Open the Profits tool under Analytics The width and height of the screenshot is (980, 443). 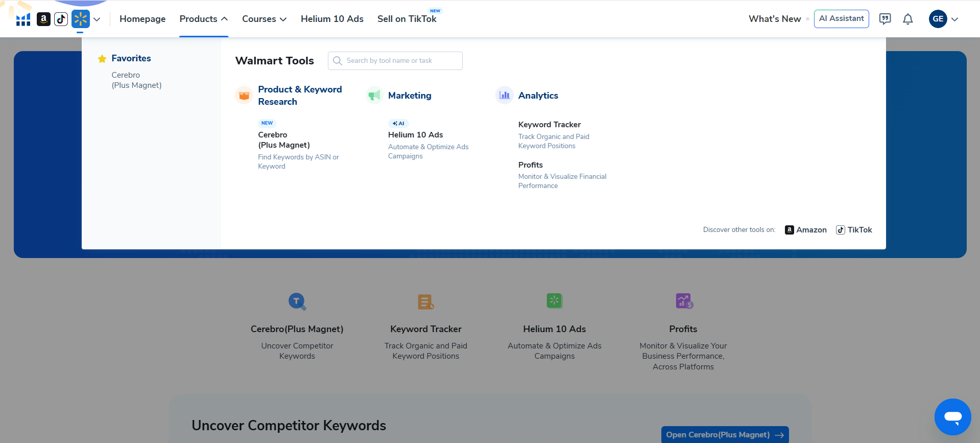point(531,165)
